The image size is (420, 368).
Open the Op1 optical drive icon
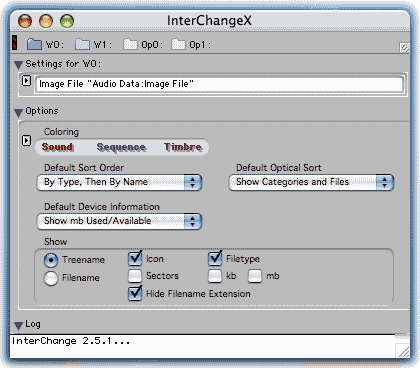click(178, 44)
